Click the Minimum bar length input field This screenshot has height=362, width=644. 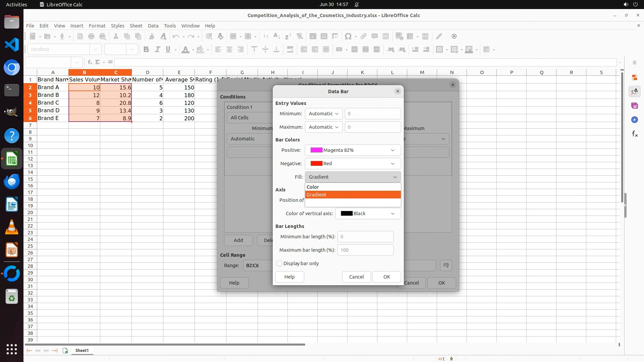click(x=365, y=237)
